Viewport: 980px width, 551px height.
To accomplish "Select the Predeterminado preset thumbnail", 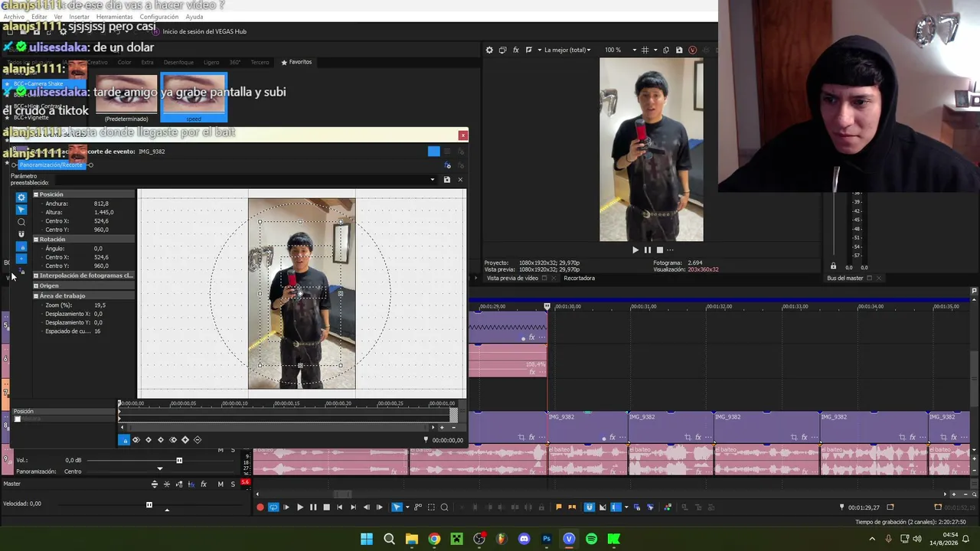I will [x=126, y=98].
